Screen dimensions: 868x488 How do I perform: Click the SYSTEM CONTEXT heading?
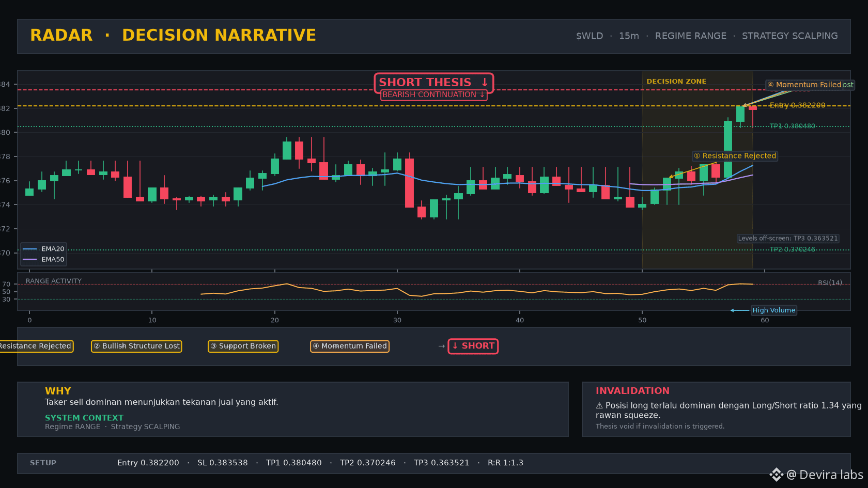pyautogui.click(x=84, y=418)
